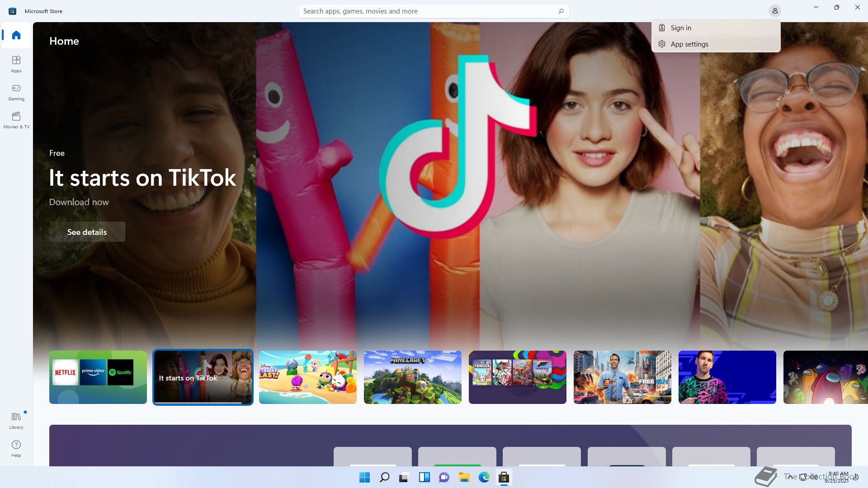This screenshot has height=488, width=868.
Task: Click the See details button
Action: [x=87, y=232]
